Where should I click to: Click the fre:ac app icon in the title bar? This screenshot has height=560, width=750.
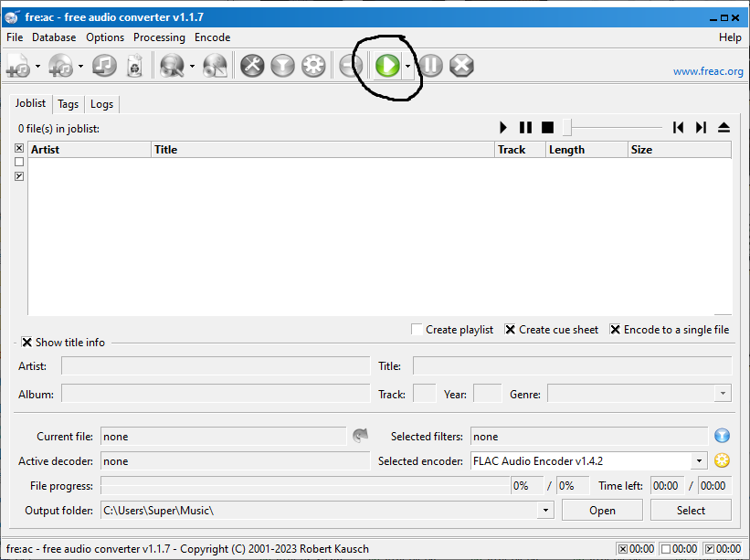point(12,16)
